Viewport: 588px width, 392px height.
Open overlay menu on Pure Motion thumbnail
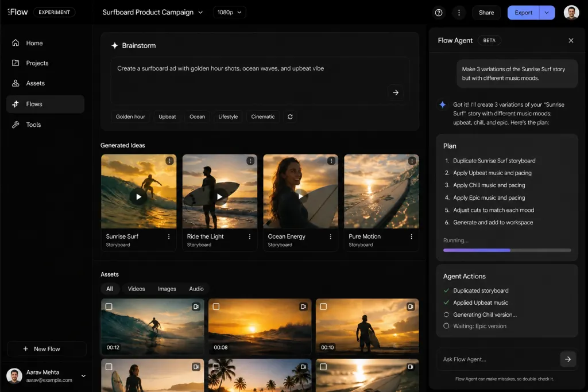412,161
